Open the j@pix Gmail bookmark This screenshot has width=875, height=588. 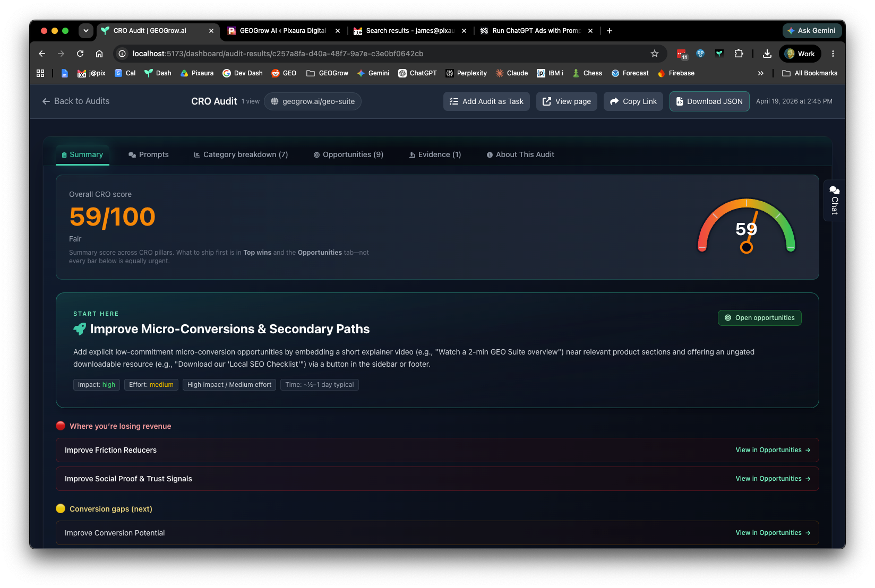point(91,73)
